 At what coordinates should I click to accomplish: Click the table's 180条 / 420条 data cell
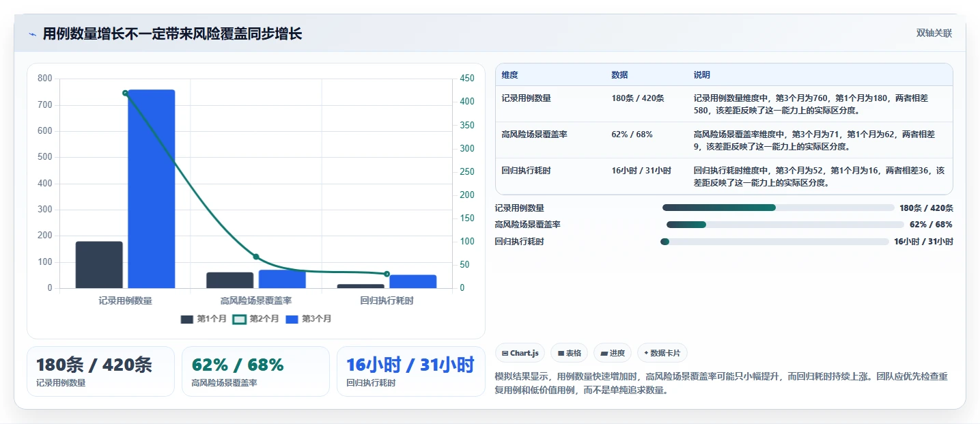point(638,98)
